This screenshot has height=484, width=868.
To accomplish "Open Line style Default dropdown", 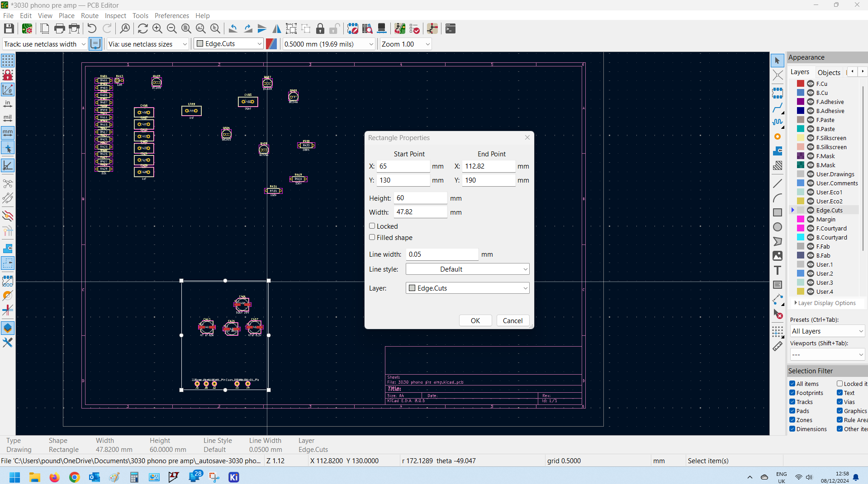I will 467,269.
